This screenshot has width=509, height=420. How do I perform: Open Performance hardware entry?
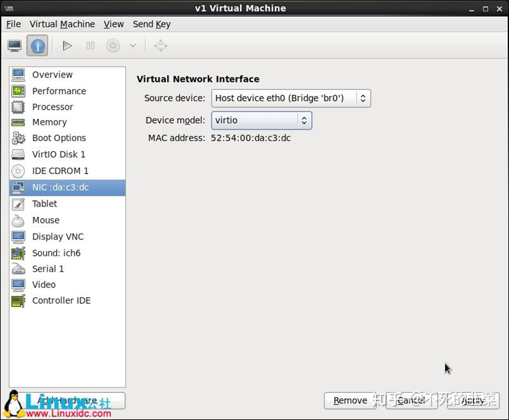point(67,91)
